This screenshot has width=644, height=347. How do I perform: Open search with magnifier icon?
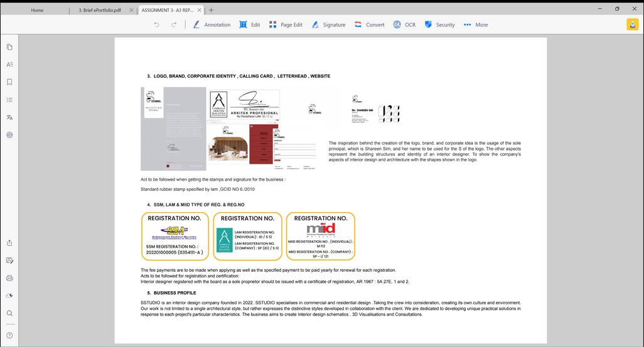[9, 313]
